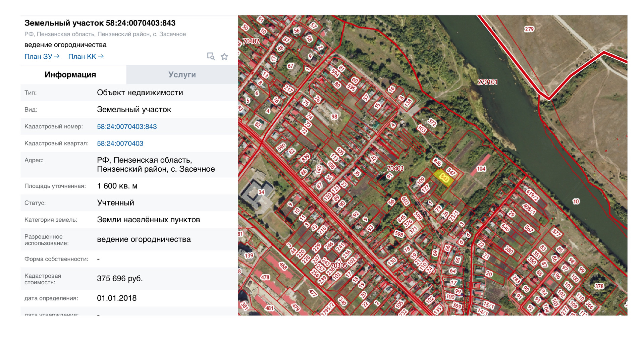Select parcel 279 on the map

(x=529, y=29)
